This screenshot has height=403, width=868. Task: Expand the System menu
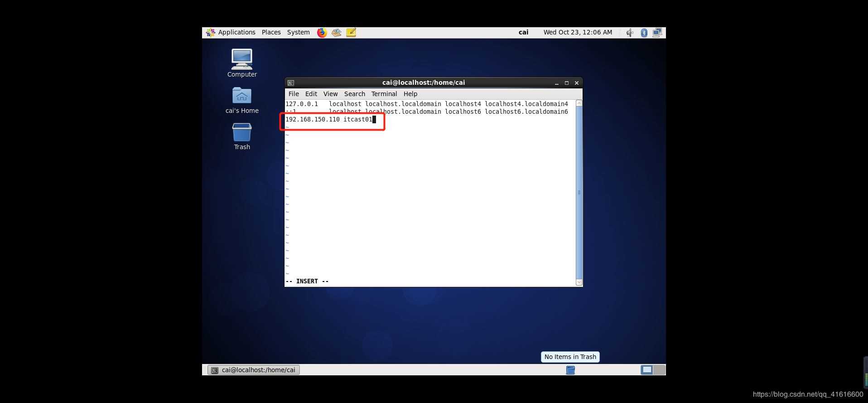point(298,33)
